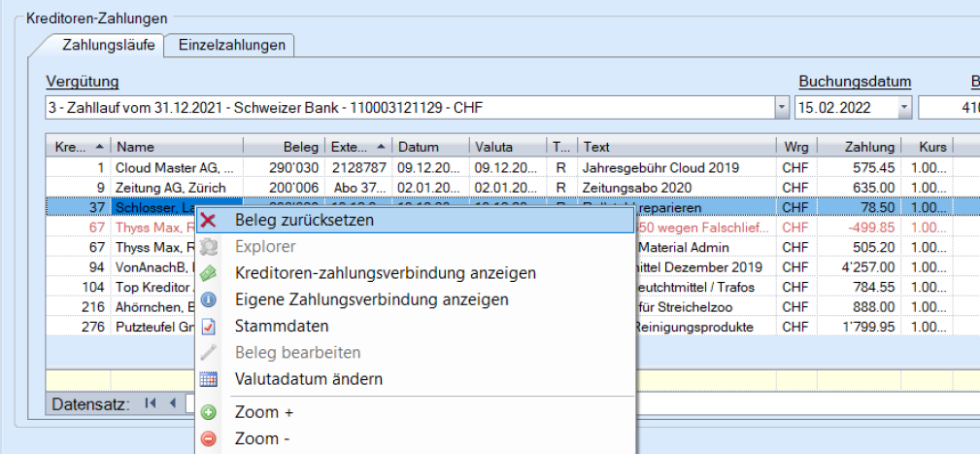Sort by the Zahlung column header
Viewport: 980px width, 455px height.
point(859,147)
